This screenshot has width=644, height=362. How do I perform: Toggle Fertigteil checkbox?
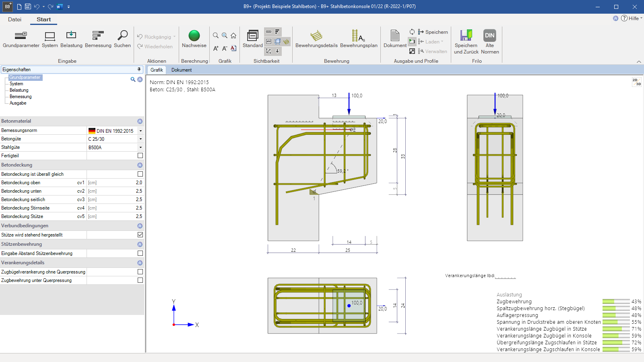coord(140,156)
